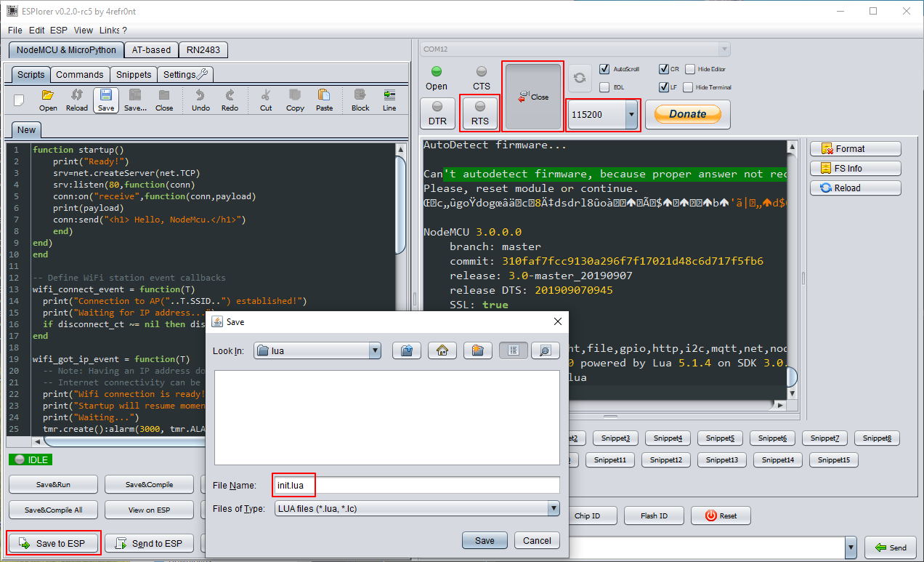Refresh the serial port list
The image size is (924, 562).
pos(579,77)
